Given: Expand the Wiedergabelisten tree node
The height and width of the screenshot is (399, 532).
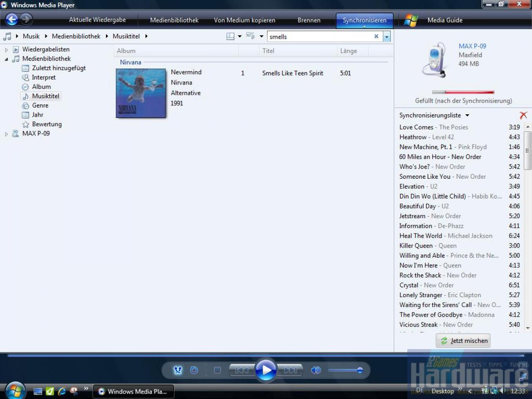Looking at the screenshot, I should point(6,49).
